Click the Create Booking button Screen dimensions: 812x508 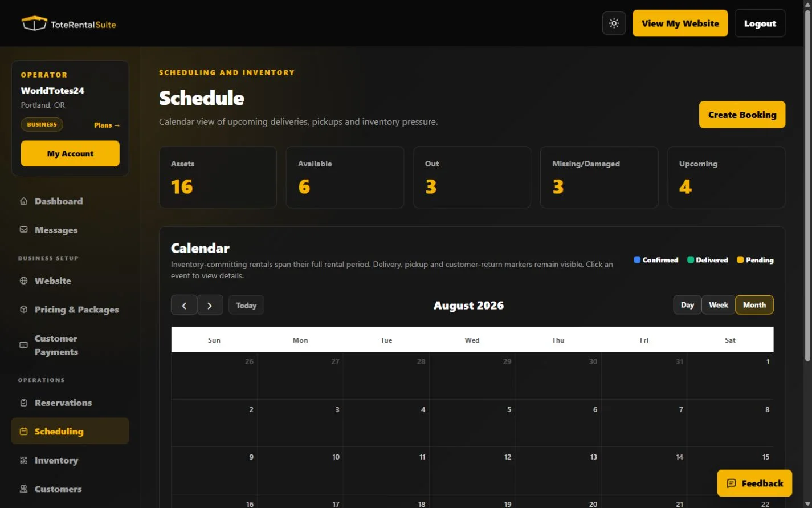pos(742,115)
